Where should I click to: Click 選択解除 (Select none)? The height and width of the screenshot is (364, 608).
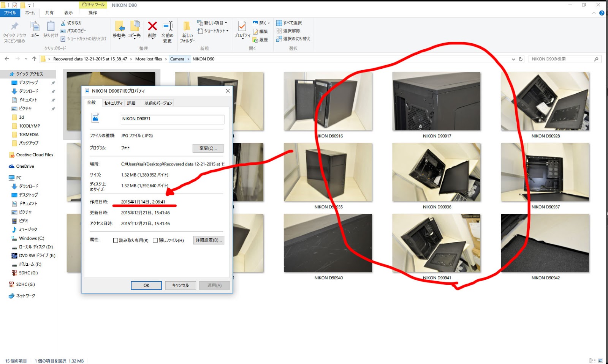(288, 31)
